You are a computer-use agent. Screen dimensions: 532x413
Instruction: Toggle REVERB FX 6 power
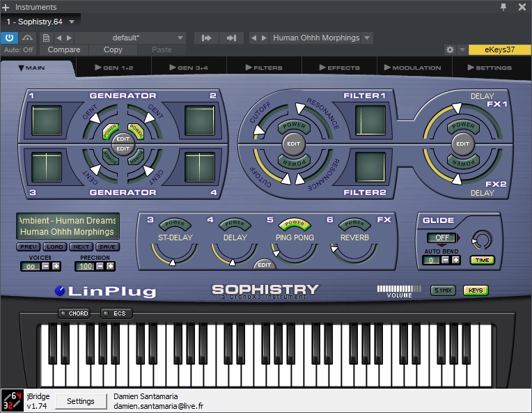tap(354, 224)
